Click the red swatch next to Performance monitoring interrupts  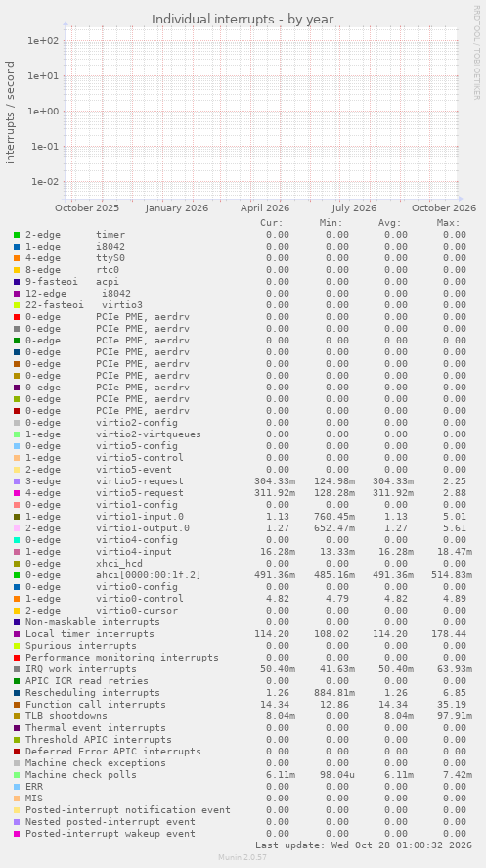17,658
